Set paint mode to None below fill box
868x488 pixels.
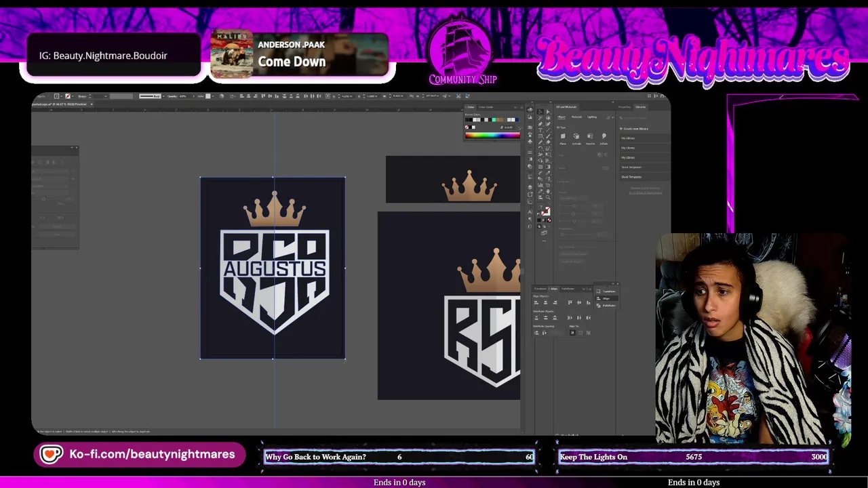[x=549, y=220]
